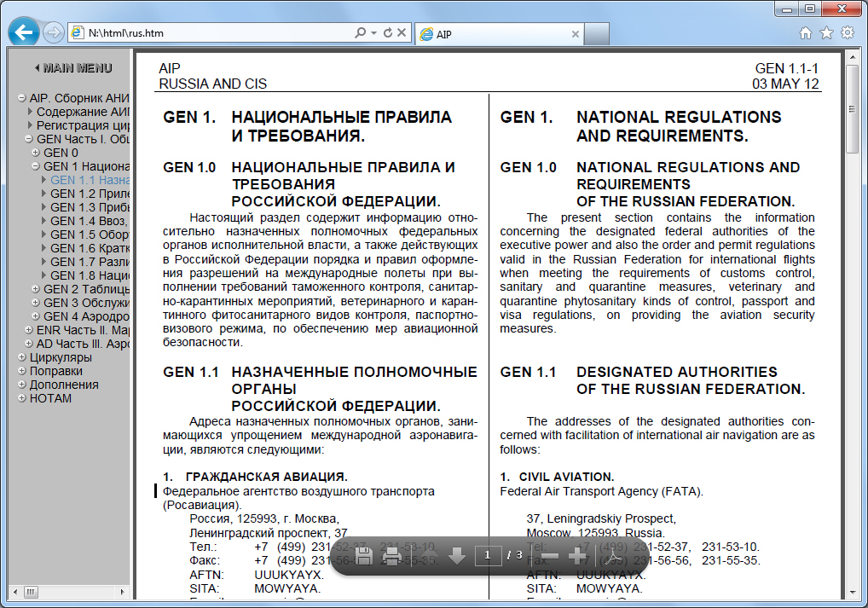Zoom out with the minus icon
868x608 pixels.
click(550, 556)
